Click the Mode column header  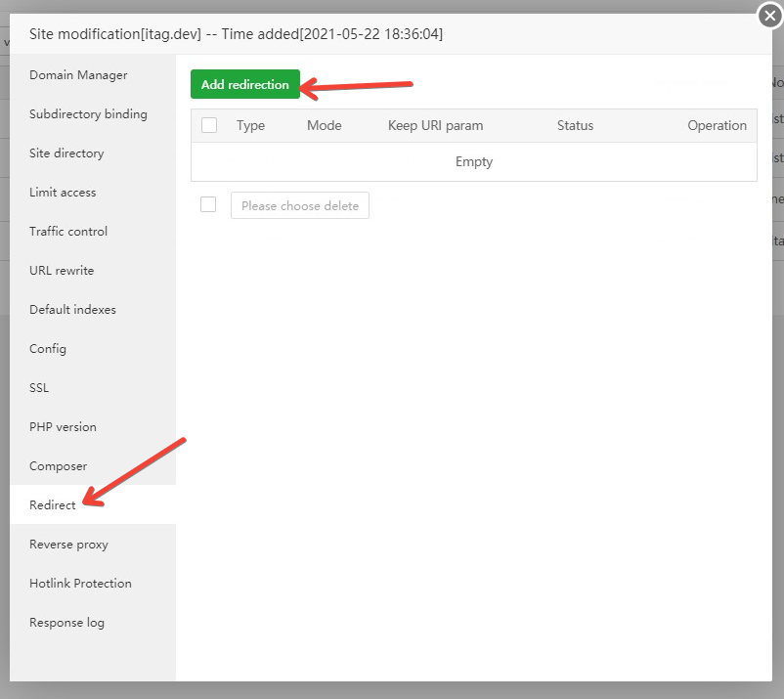324,125
